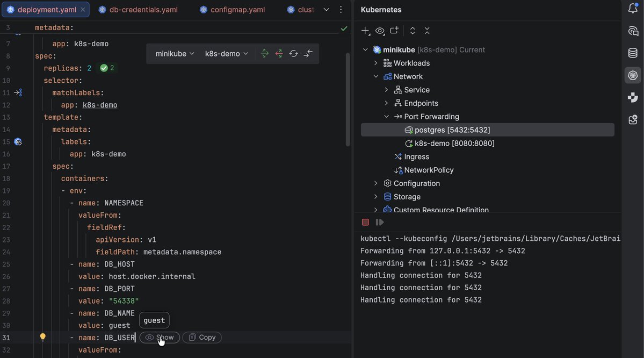Viewport: 644px width, 358px height.
Task: Open the editor tabs more options menu
Action: click(341, 10)
